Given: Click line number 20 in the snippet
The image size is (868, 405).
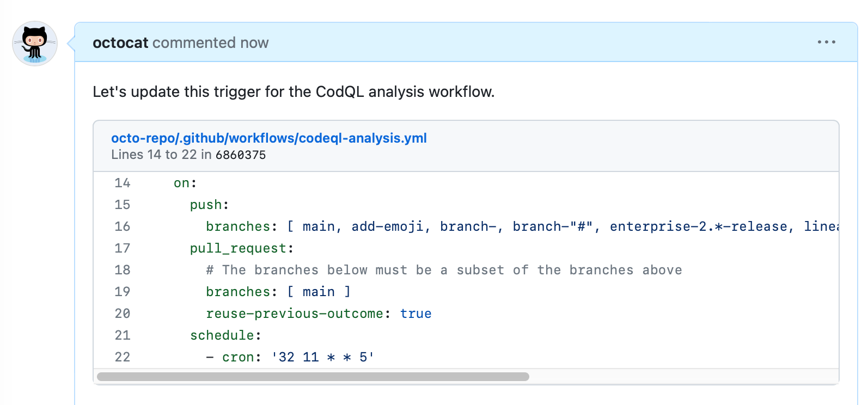Looking at the screenshot, I should click(x=122, y=314).
